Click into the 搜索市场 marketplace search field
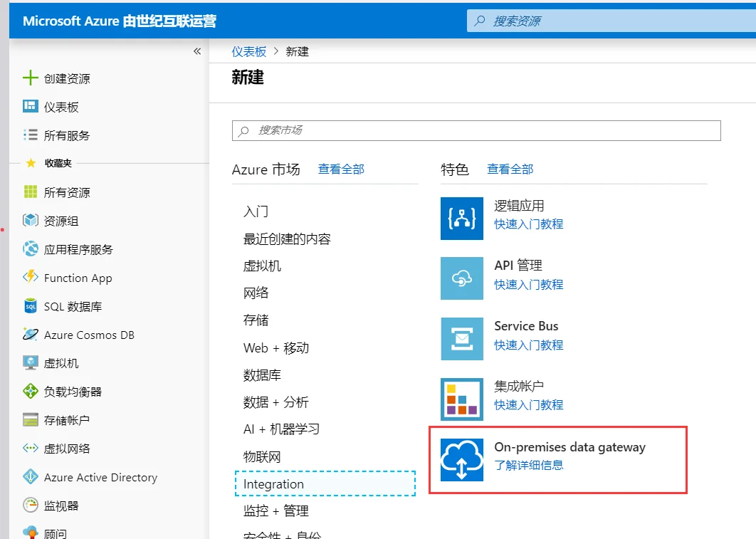Image resolution: width=756 pixels, height=539 pixels. (476, 130)
